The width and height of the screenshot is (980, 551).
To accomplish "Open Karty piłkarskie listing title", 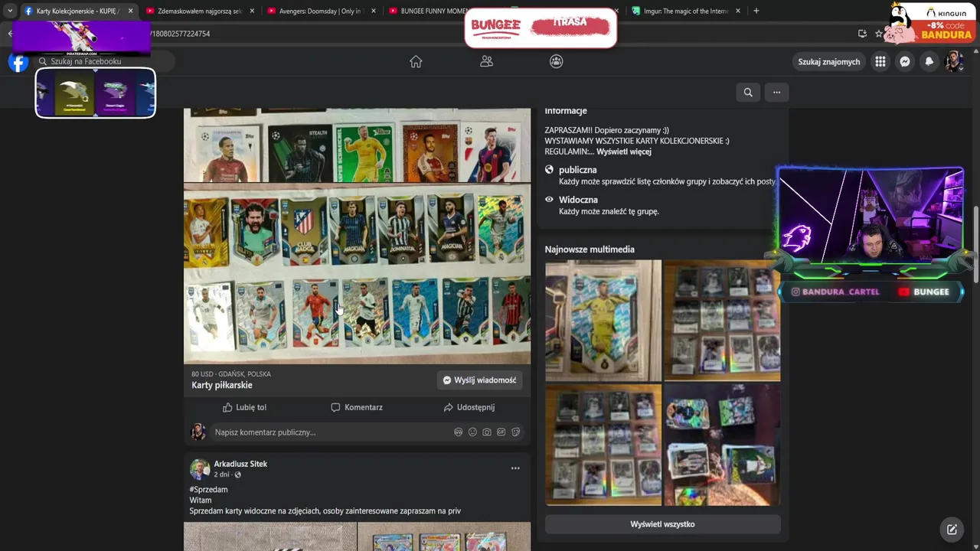I will [x=222, y=386].
